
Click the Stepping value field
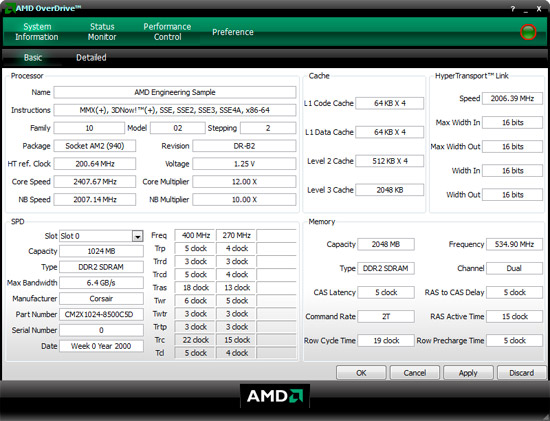tap(268, 128)
